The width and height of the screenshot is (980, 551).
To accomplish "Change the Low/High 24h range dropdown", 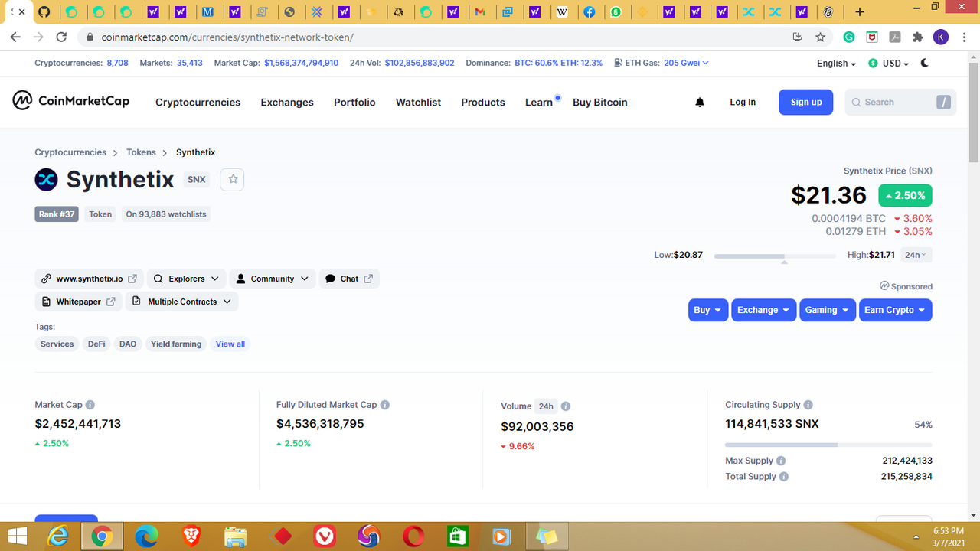I will click(916, 255).
